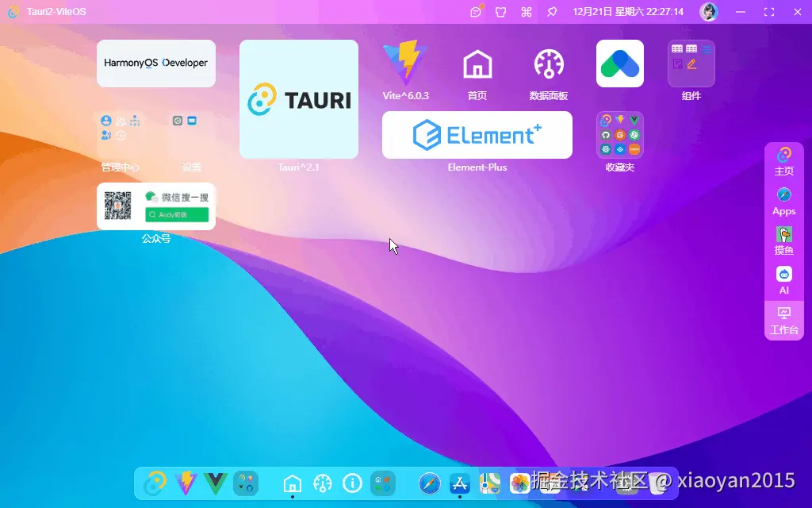This screenshot has height=508, width=812.
Task: Open the 管理中心 folder group
Action: pyautogui.click(x=121, y=135)
